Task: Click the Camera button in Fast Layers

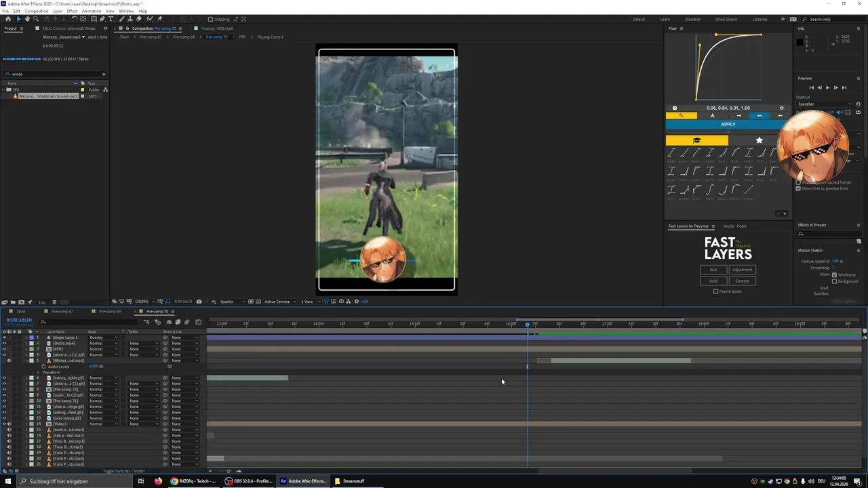Action: pos(742,281)
